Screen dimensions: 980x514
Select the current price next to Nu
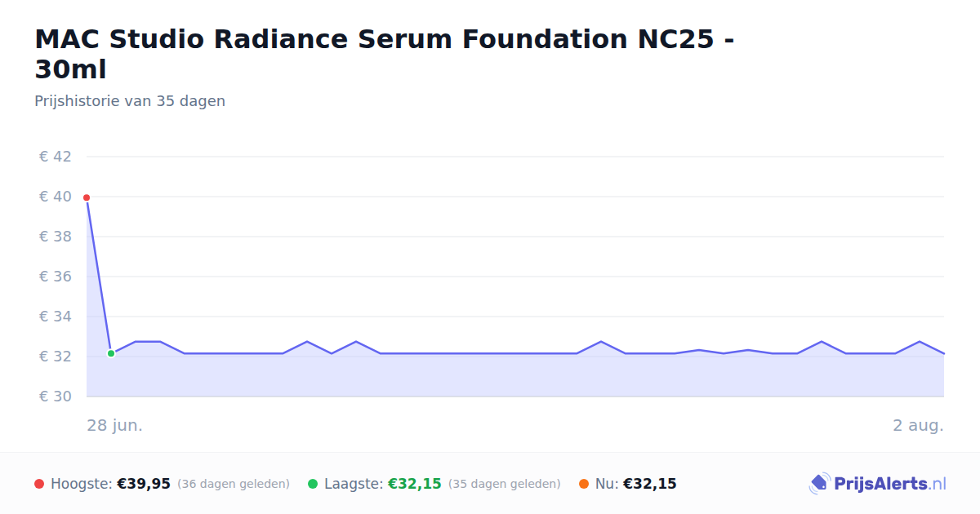(650, 484)
